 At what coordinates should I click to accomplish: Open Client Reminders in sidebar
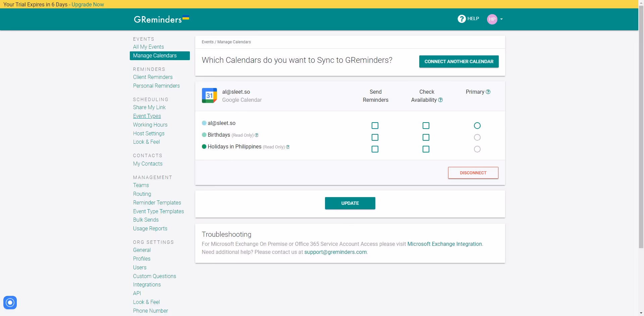click(x=153, y=77)
